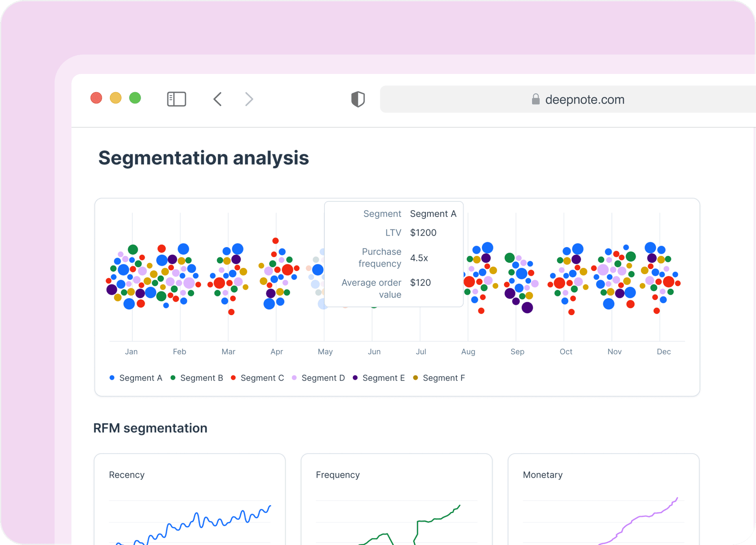Open the Recency chart card

coord(189,500)
